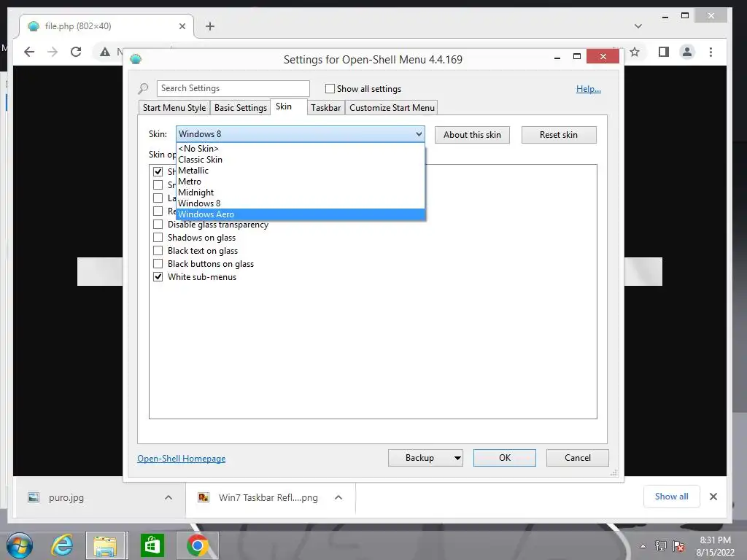Image resolution: width=747 pixels, height=560 pixels.
Task: Select the Midnight skin
Action: point(300,192)
